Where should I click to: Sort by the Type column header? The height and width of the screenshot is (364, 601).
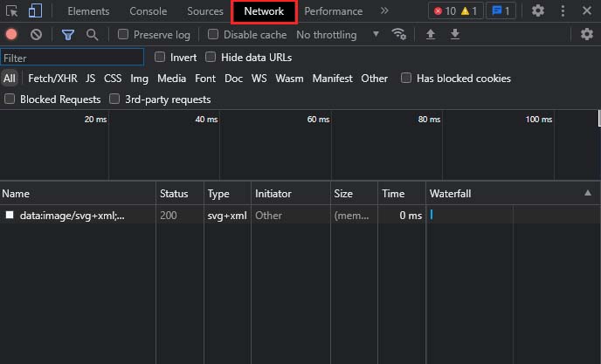click(x=227, y=194)
